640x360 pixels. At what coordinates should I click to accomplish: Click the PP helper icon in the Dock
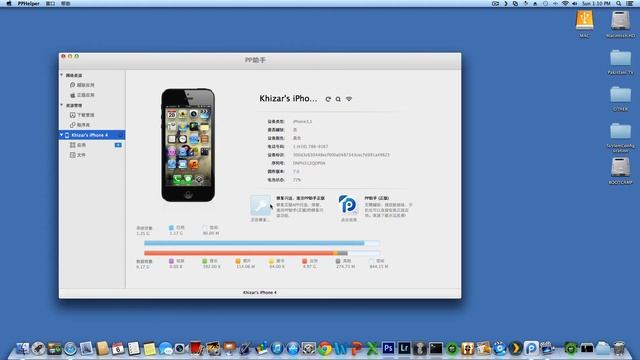pyautogui.click(x=531, y=348)
